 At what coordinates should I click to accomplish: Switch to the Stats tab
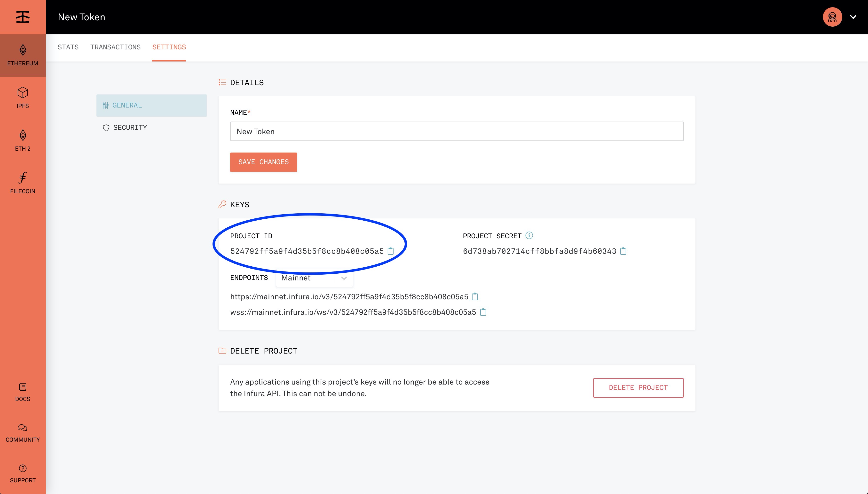(x=68, y=47)
